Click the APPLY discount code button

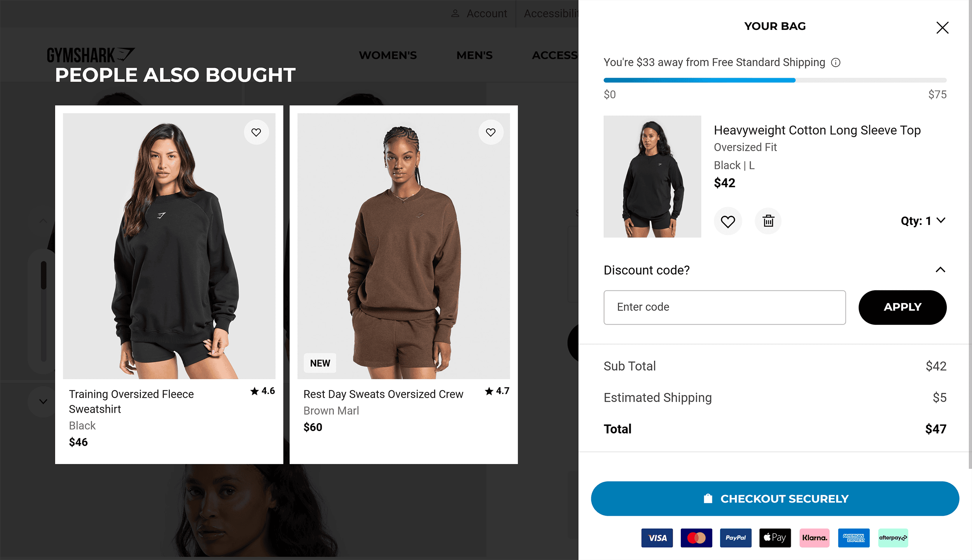coord(902,307)
